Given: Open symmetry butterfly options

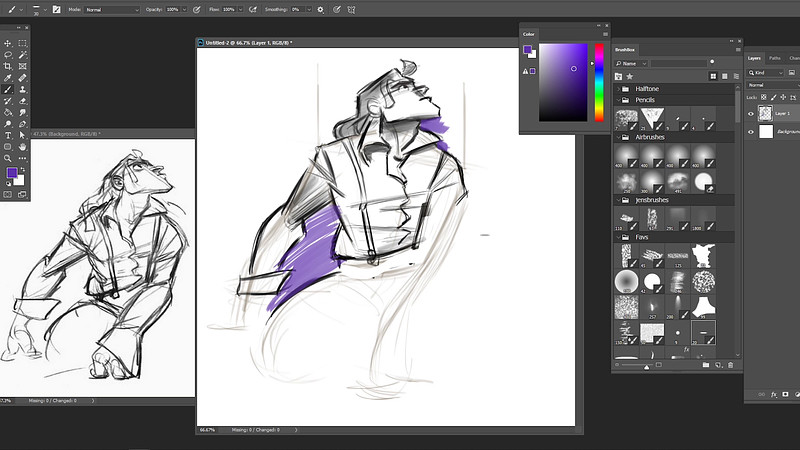Looking at the screenshot, I should coord(352,9).
